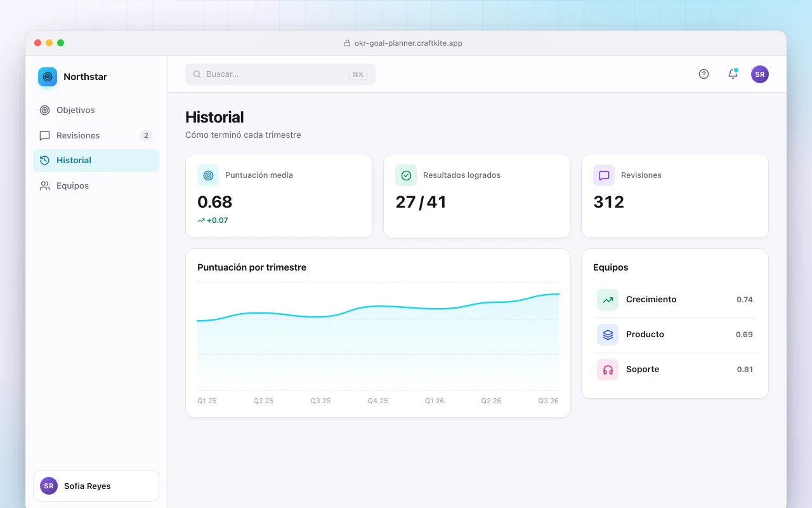Click the Puntuación media target icon
Screen dimensions: 812x508
click(x=208, y=175)
